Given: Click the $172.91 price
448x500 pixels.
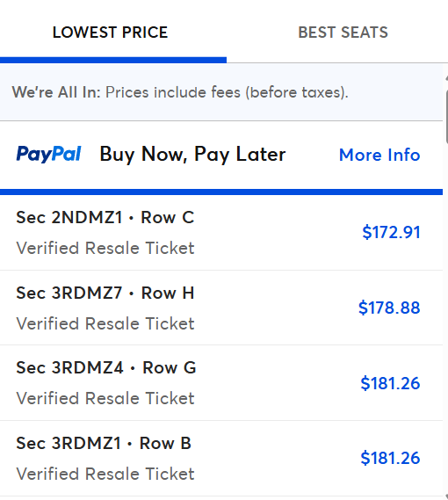Looking at the screenshot, I should tap(391, 232).
